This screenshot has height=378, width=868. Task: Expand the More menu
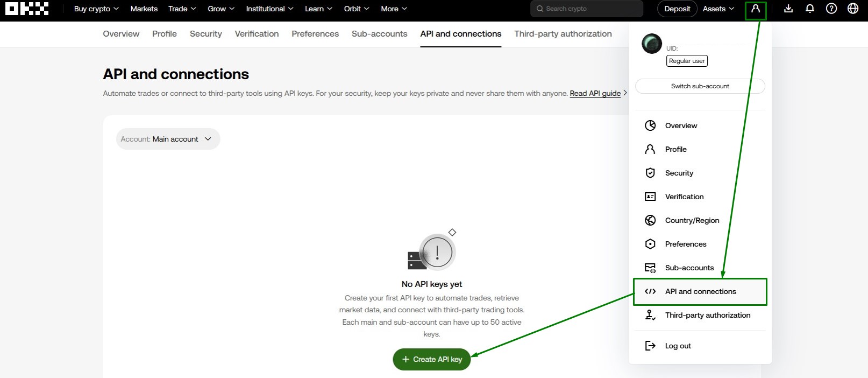pyautogui.click(x=394, y=9)
